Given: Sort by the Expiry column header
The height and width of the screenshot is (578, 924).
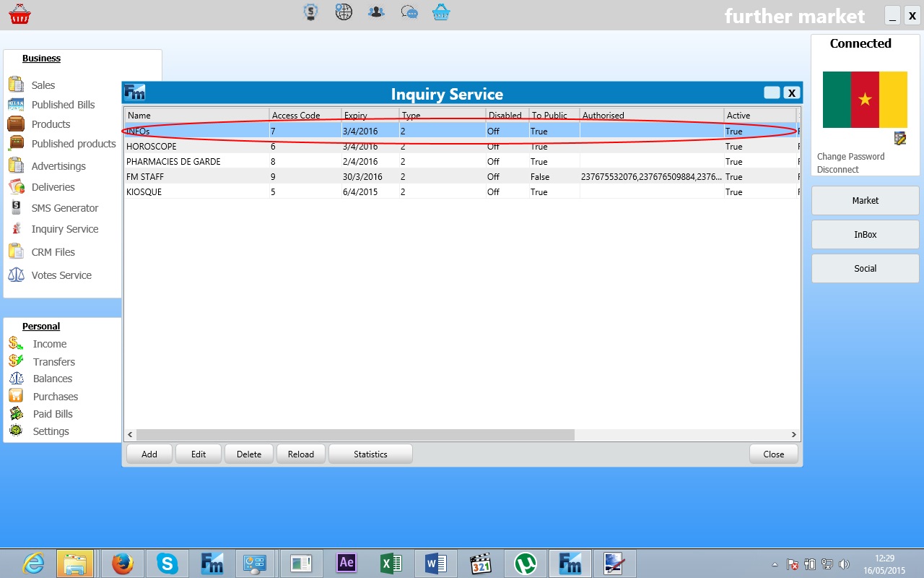Looking at the screenshot, I should coord(370,116).
